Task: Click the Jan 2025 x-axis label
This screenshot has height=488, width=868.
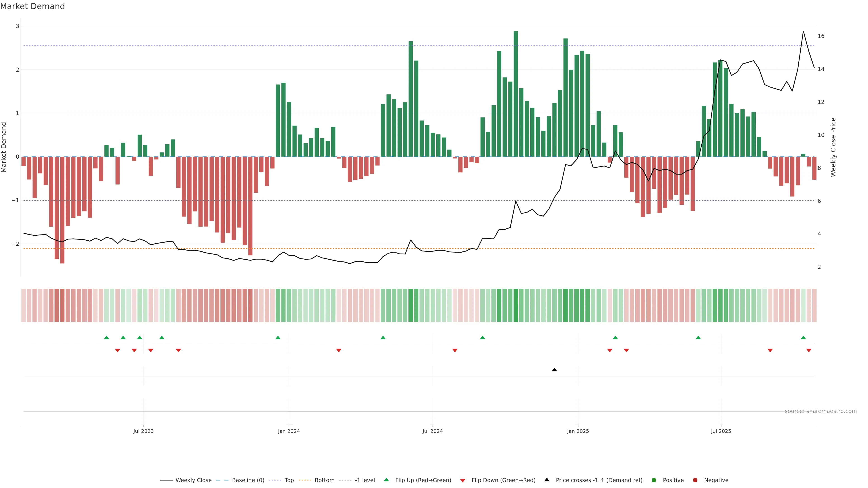Action: (x=578, y=431)
